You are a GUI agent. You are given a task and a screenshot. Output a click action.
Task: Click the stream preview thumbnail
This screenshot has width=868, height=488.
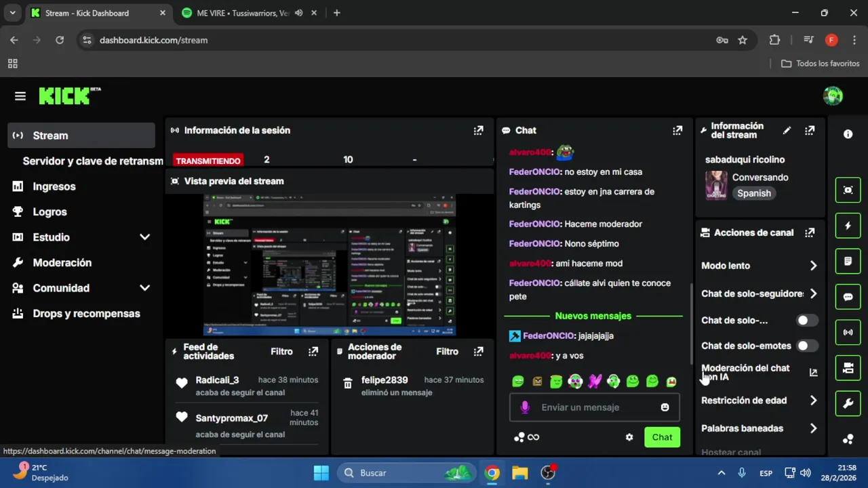330,265
